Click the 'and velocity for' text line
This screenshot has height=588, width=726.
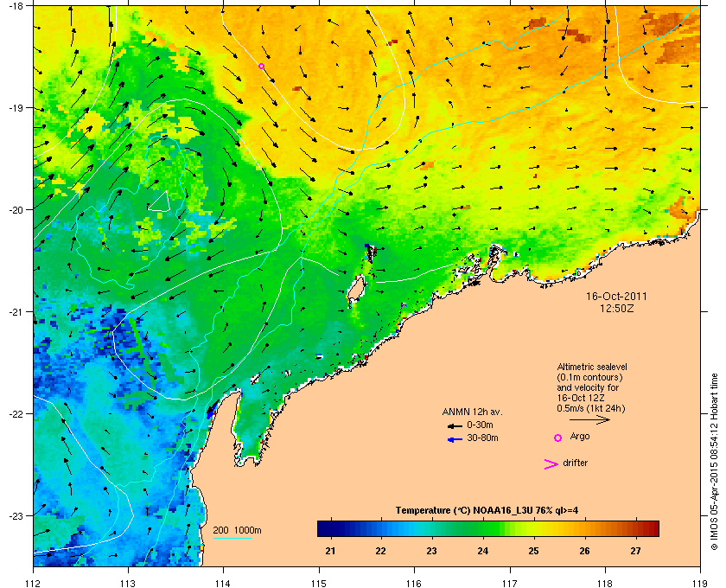[588, 387]
